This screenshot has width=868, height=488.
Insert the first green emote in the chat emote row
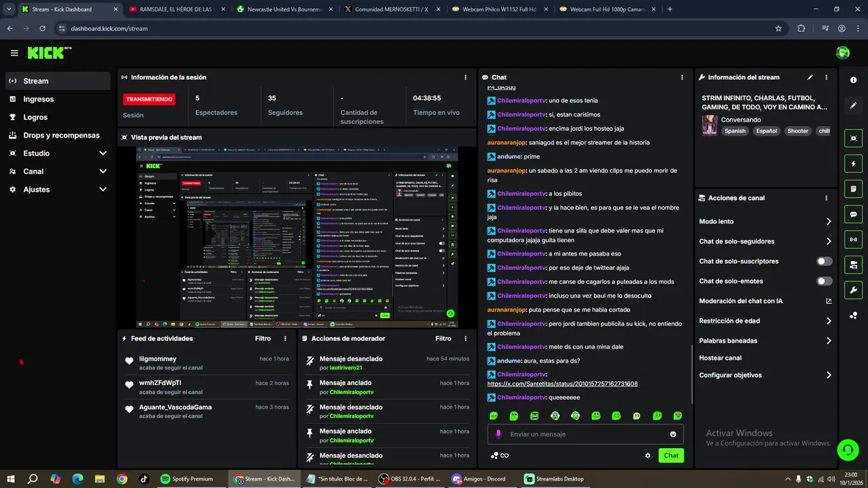click(x=494, y=415)
